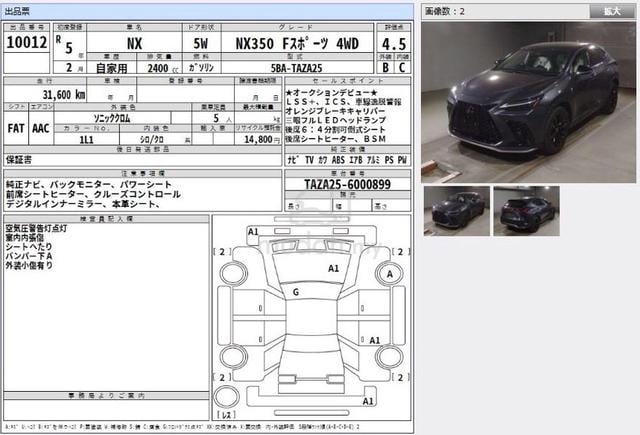Click the exterior color ソニッククロム
640x435 pixels.
coord(112,118)
